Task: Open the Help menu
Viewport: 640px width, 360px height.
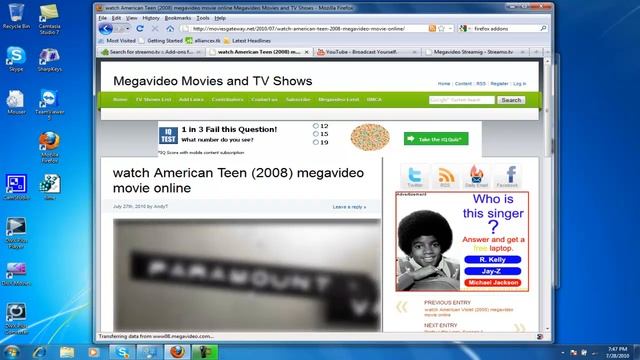Action: pos(220,18)
